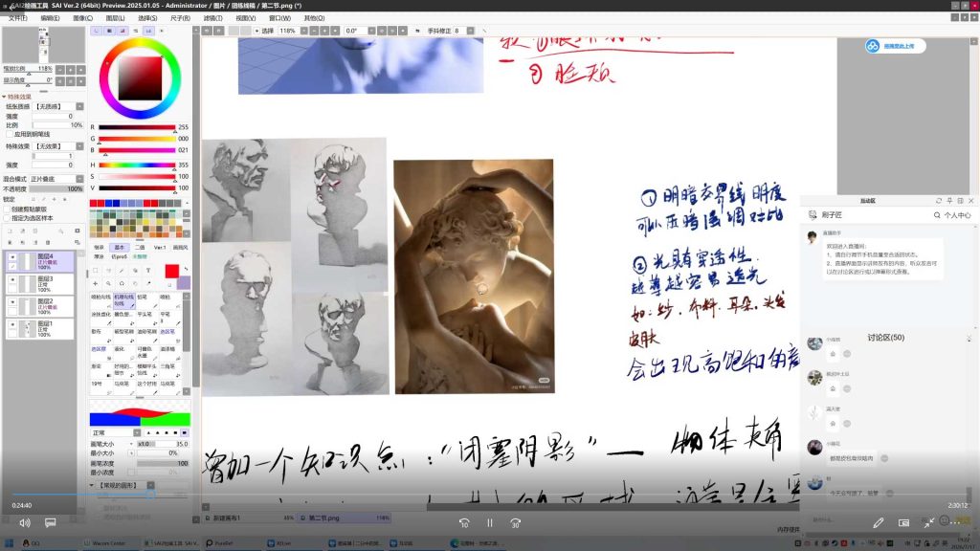Select the rectangular selection tool
Screen dimensions: 980x551
[x=95, y=271]
